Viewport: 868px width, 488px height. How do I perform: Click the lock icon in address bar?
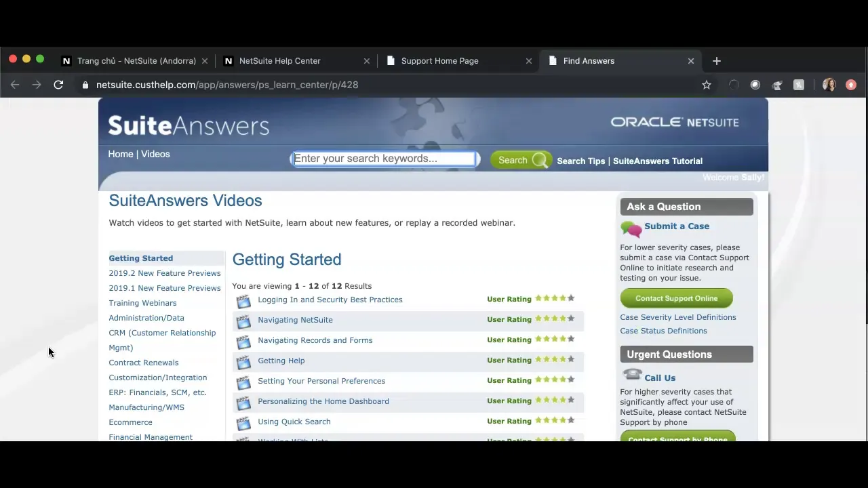85,85
